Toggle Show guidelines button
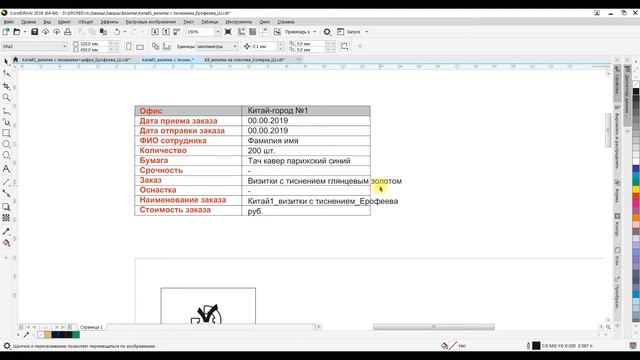The width and height of the screenshot is (640, 360). pos(264,31)
